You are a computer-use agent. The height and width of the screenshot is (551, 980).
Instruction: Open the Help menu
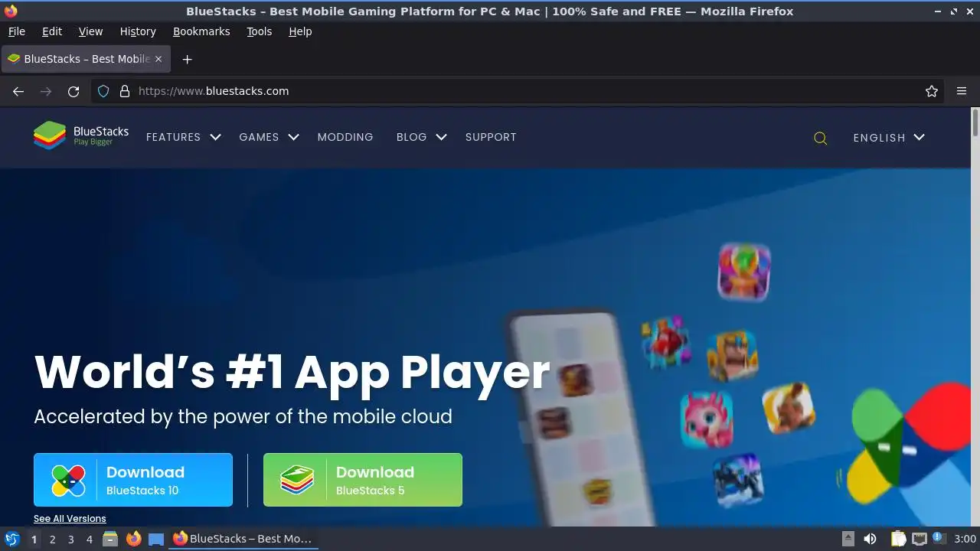(x=300, y=31)
